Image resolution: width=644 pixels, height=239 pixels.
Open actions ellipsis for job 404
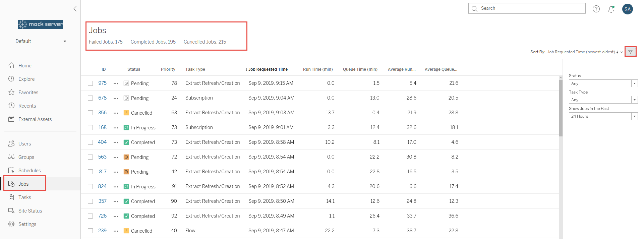pyautogui.click(x=116, y=142)
